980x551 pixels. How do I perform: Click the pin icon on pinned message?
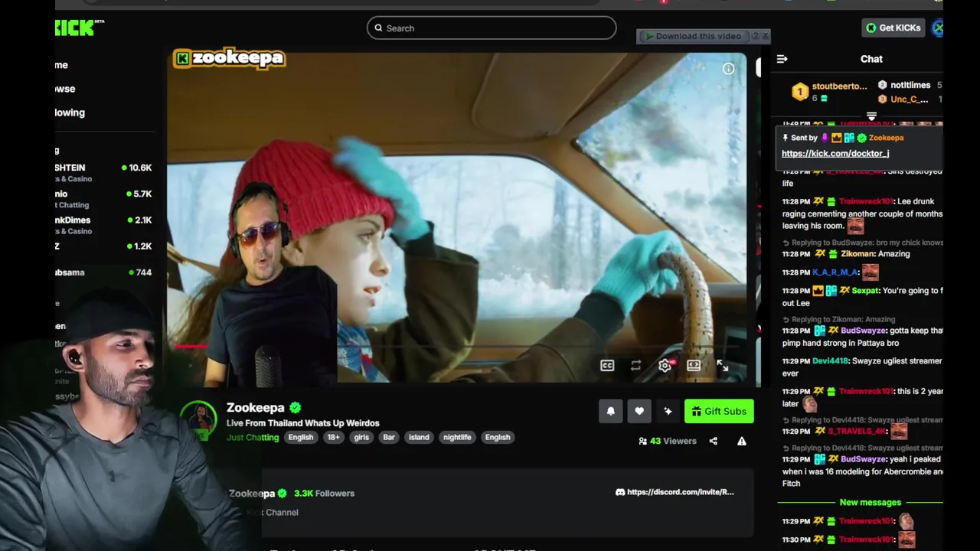tap(785, 138)
